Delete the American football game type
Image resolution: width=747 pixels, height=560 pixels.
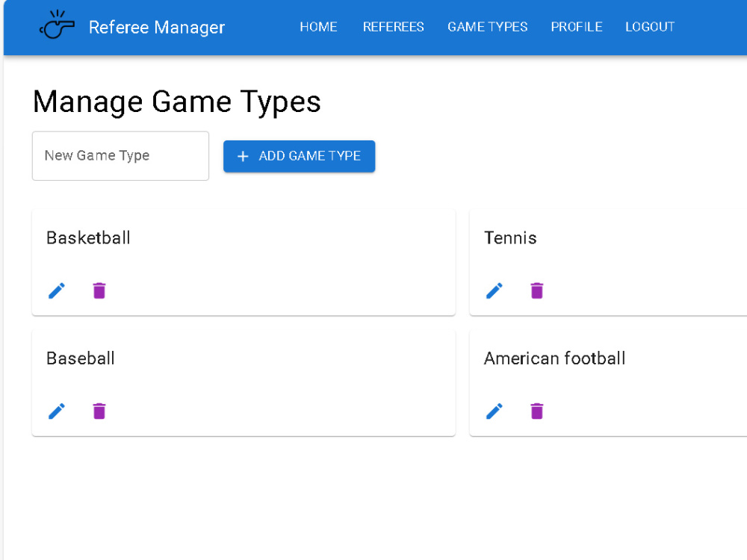(537, 411)
